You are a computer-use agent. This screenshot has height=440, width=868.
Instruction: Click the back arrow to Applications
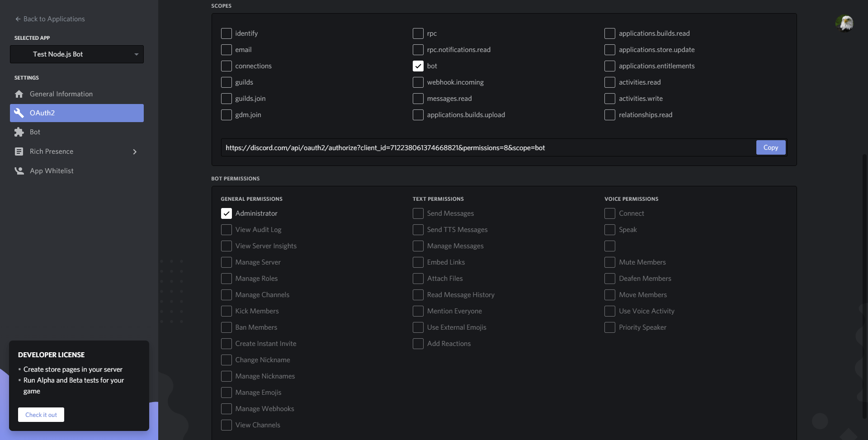click(18, 19)
